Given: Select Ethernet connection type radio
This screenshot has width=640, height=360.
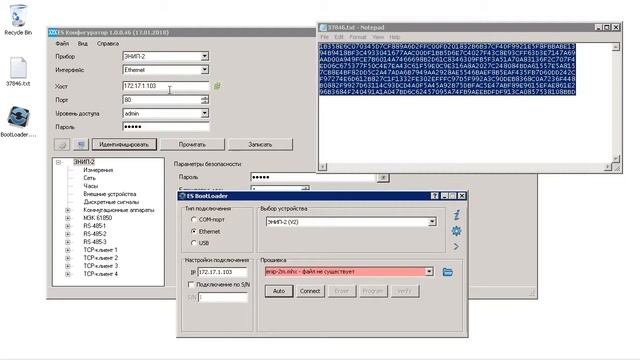Looking at the screenshot, I should pos(194,231).
